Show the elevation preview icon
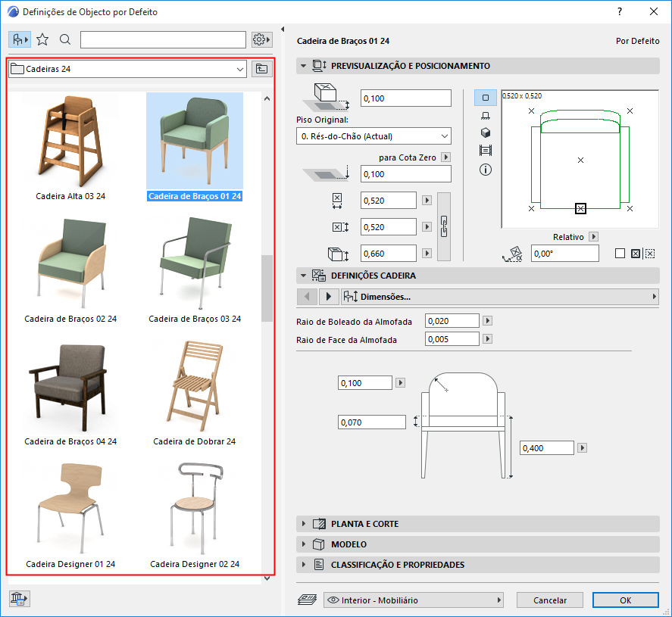This screenshot has width=672, height=617. [486, 115]
